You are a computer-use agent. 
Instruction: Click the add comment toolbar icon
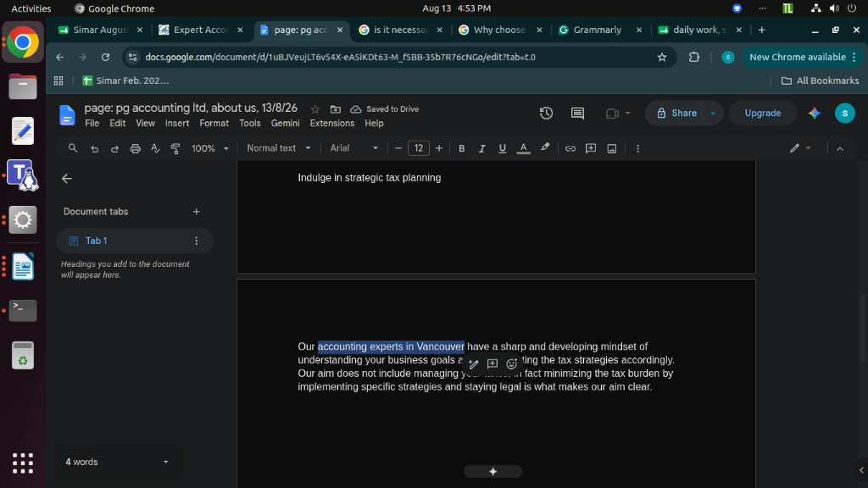[x=591, y=148]
